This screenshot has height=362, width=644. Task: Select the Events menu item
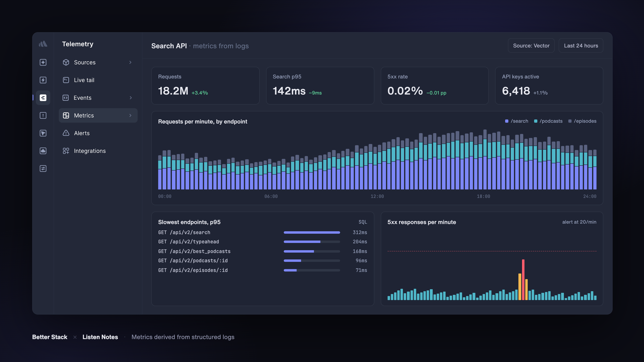click(98, 98)
